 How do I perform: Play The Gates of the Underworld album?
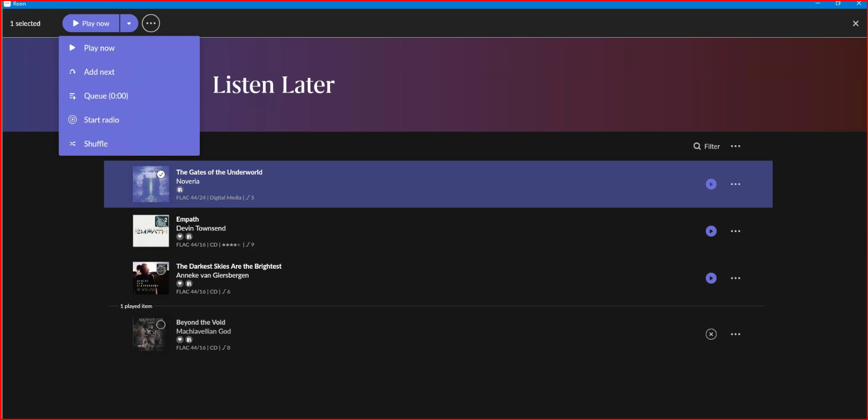pyautogui.click(x=711, y=184)
